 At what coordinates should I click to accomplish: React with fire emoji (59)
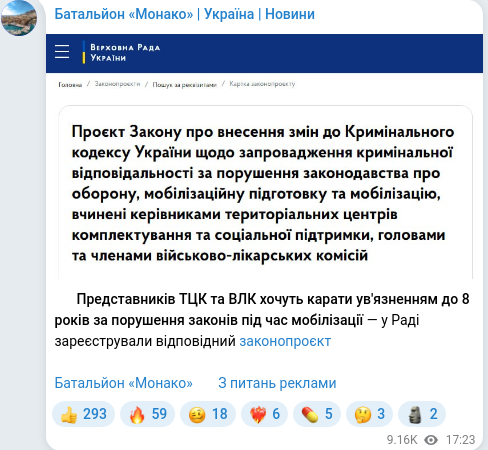pos(147,414)
